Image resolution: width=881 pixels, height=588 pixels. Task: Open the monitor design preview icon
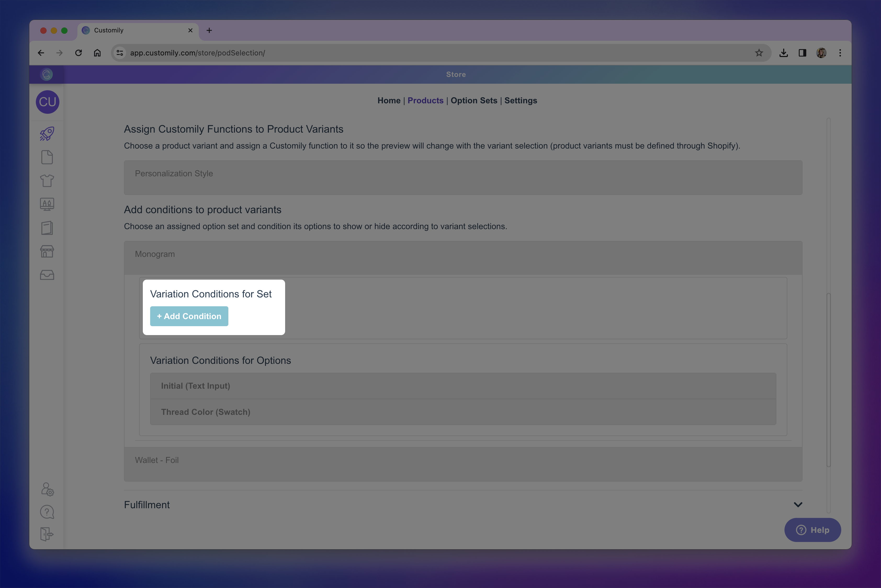[x=47, y=204]
